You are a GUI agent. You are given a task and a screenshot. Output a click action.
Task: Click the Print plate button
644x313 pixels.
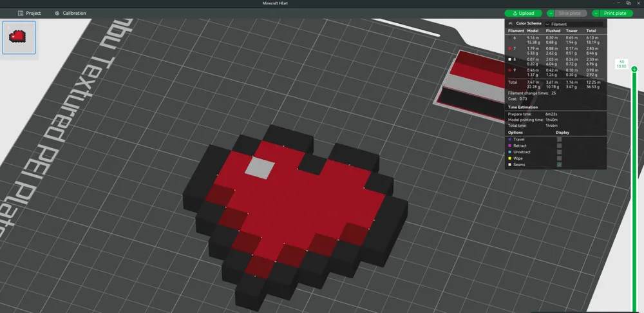(x=615, y=13)
